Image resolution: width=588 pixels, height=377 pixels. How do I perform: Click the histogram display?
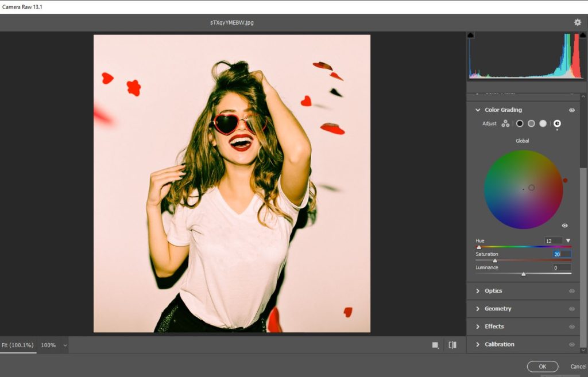[527, 56]
